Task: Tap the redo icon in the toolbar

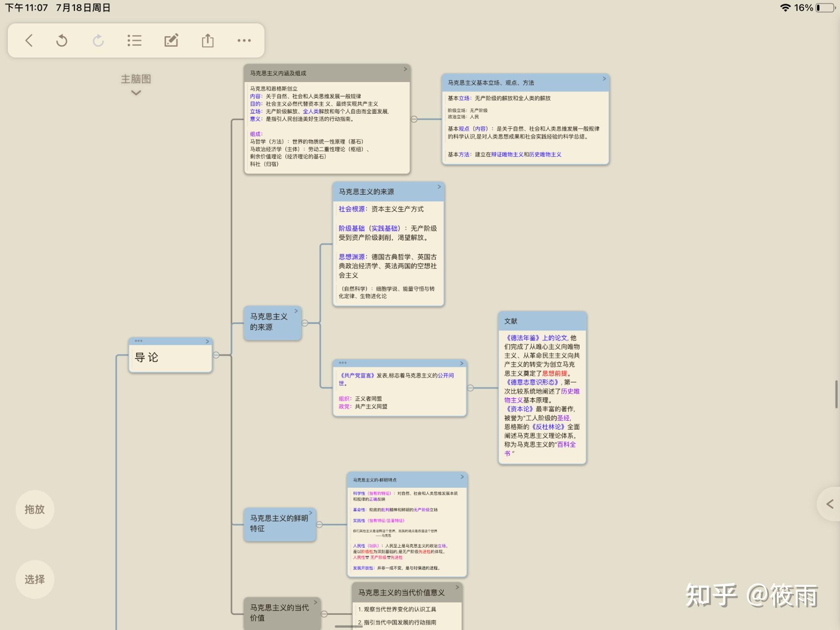Action: (x=98, y=40)
